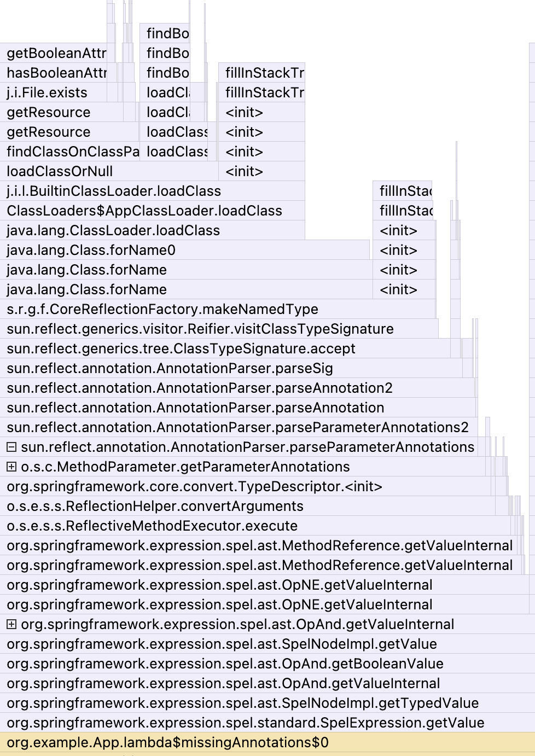Click the loadCl frame beside j.i.File.exists

click(x=165, y=92)
